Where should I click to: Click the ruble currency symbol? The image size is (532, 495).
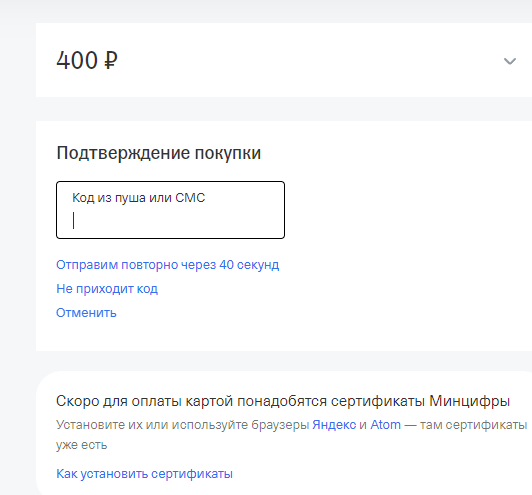click(x=111, y=60)
